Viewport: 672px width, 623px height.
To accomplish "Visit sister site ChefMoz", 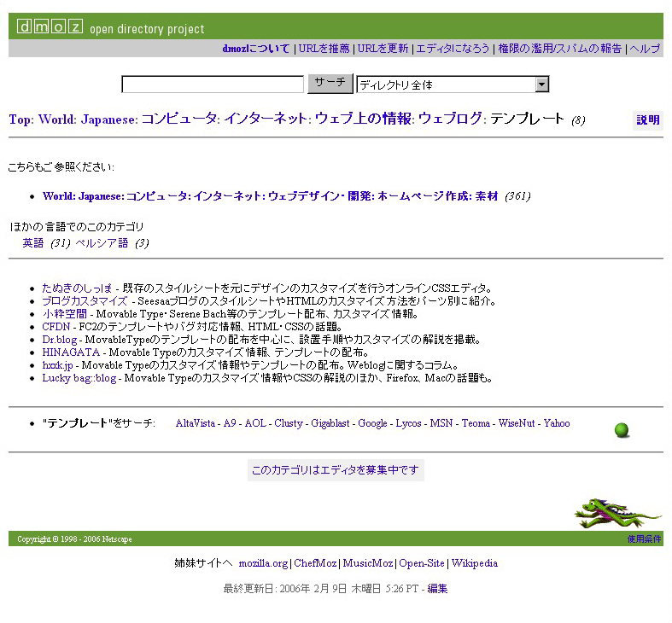I will (x=315, y=563).
